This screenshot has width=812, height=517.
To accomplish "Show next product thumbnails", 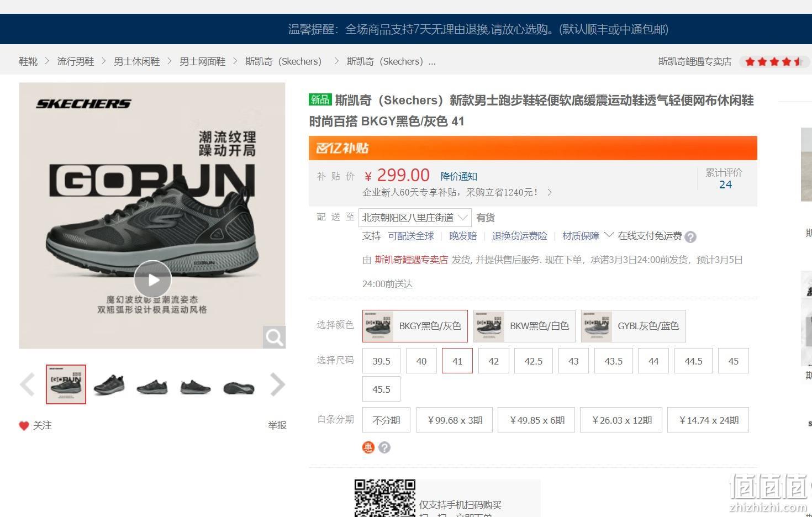I will [277, 384].
